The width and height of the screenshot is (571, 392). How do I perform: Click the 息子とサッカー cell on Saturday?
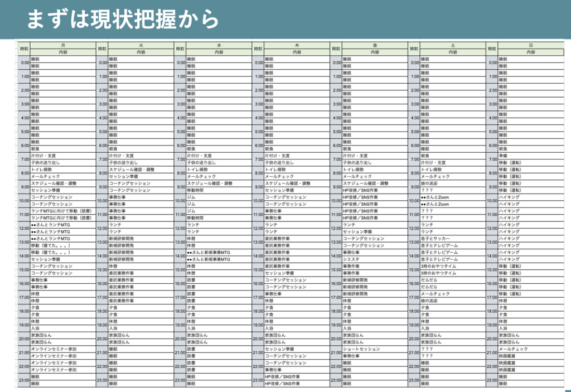coord(453,239)
